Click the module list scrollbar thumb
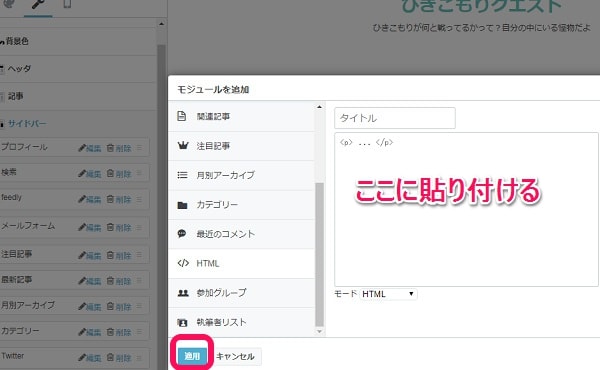Viewport: 600px width, 370px height. (319, 255)
